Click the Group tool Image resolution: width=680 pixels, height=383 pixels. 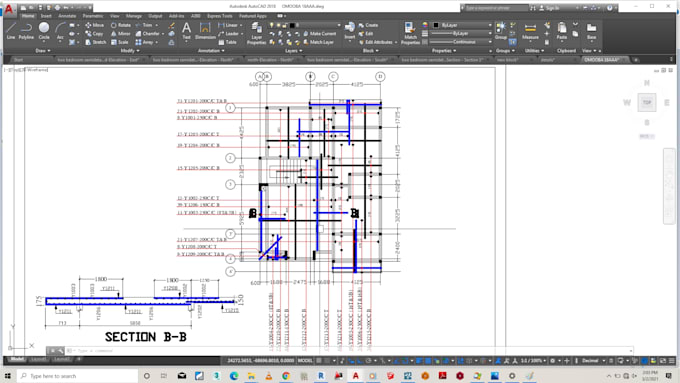pyautogui.click(x=501, y=31)
